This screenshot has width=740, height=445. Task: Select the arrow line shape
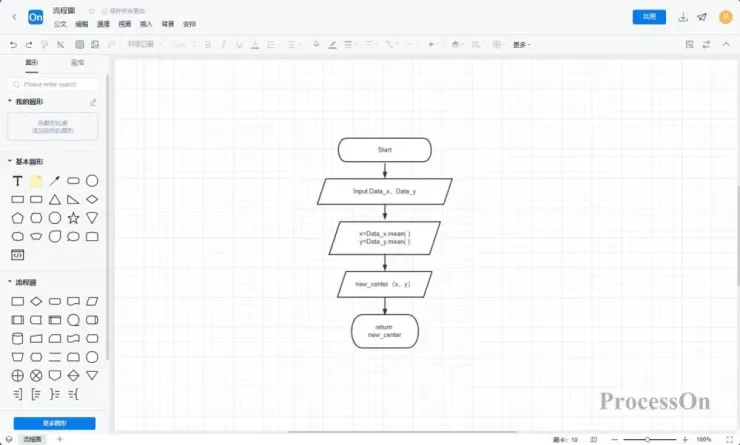pos(55,181)
